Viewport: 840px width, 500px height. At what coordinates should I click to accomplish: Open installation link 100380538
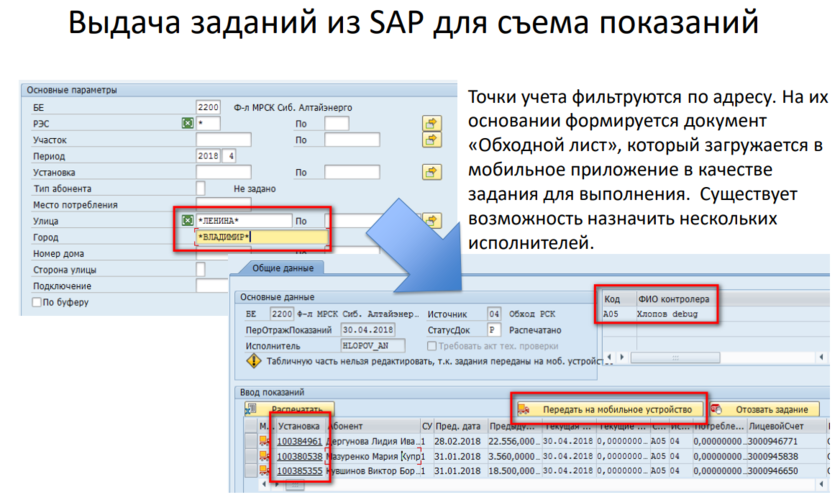(299, 456)
